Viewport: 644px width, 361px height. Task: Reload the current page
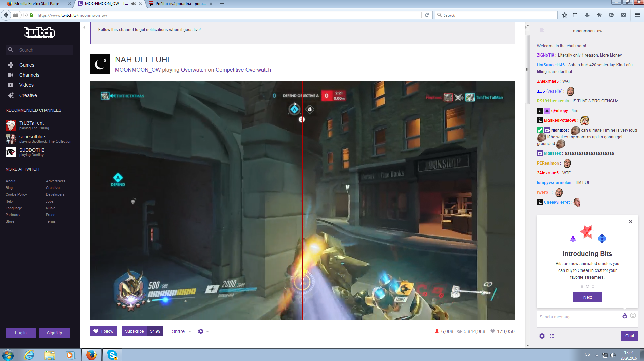point(427,15)
